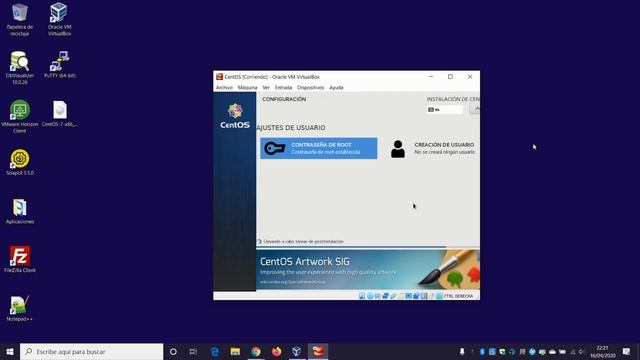The image size is (640, 360).
Task: Open Recycle Bin desktop icon
Action: tap(20, 19)
